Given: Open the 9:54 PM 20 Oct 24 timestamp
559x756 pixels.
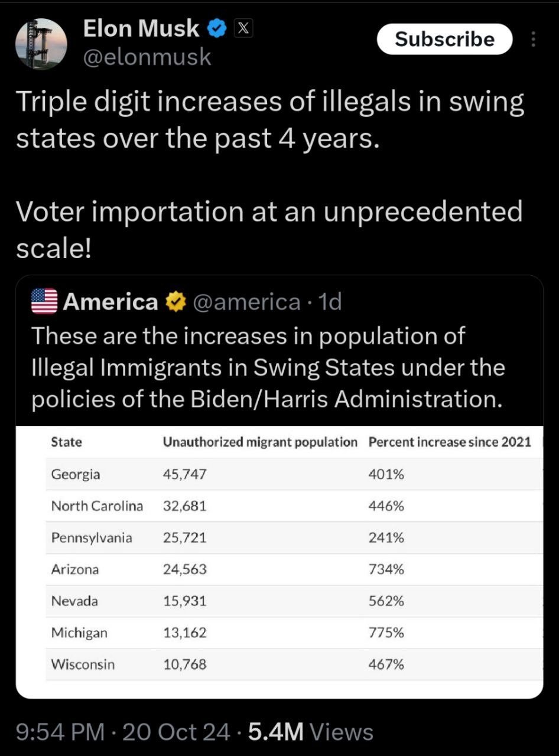Looking at the screenshot, I should coord(123,732).
